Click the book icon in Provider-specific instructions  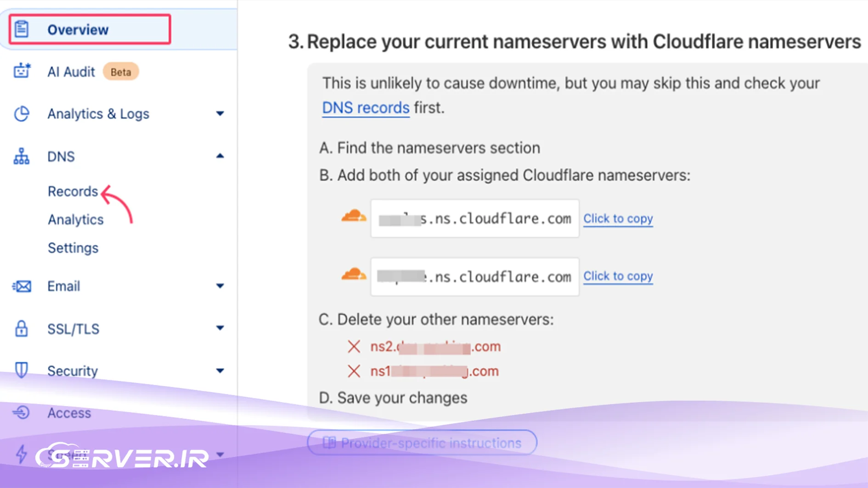(329, 443)
